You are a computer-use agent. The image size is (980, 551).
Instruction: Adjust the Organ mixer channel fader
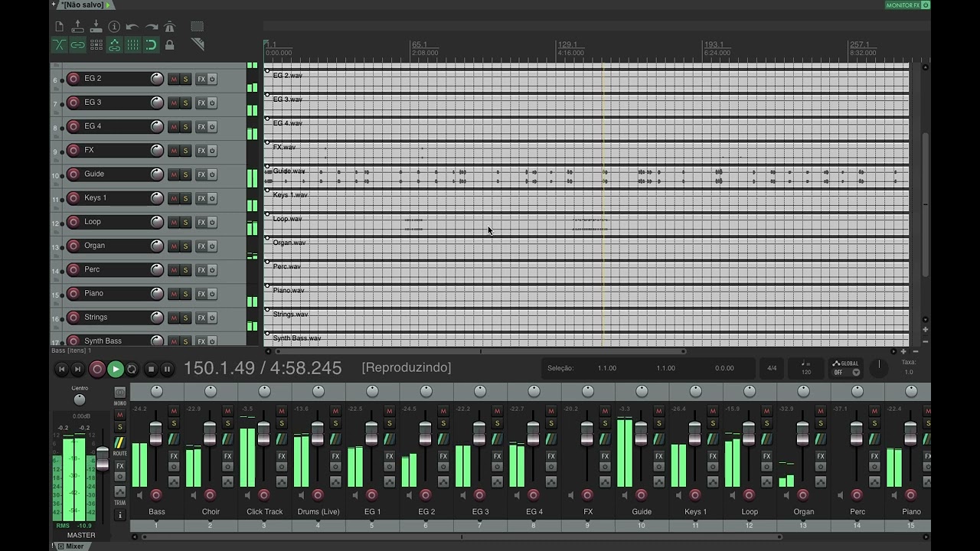[x=802, y=435]
